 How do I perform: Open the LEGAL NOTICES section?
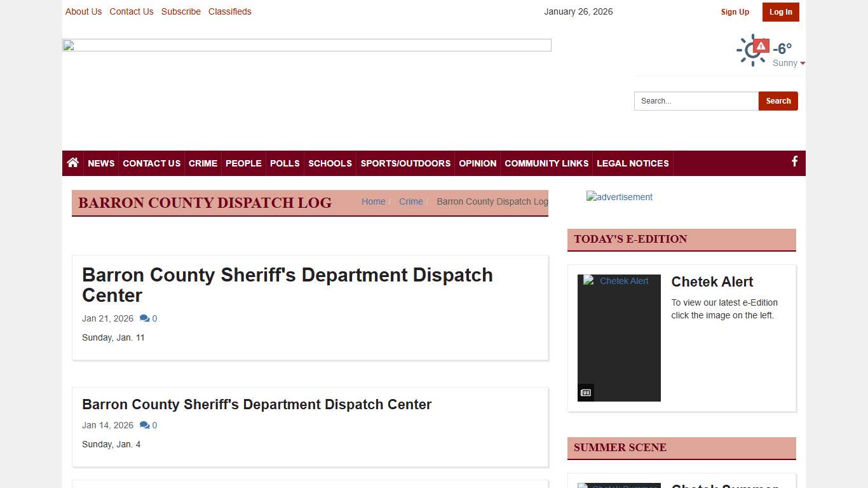(x=633, y=163)
